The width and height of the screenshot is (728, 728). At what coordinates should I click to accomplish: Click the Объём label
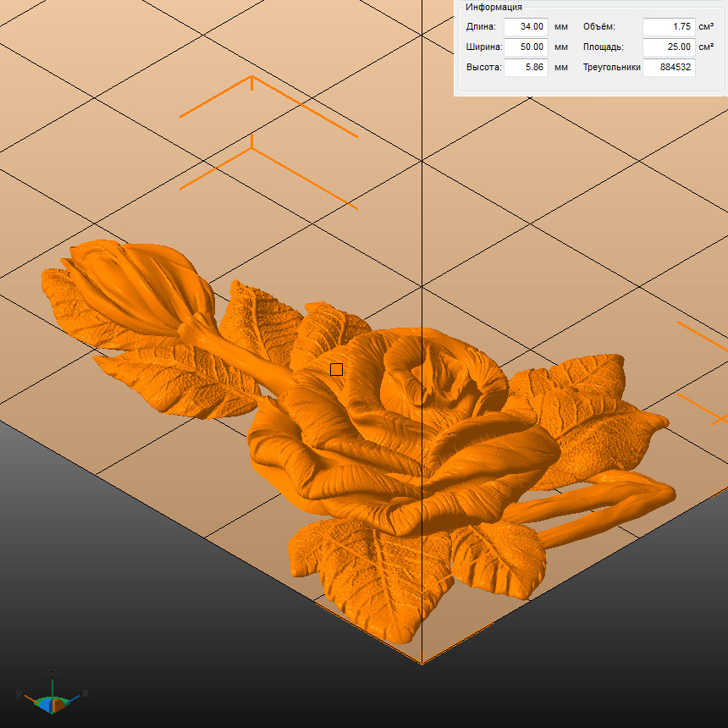pyautogui.click(x=599, y=27)
